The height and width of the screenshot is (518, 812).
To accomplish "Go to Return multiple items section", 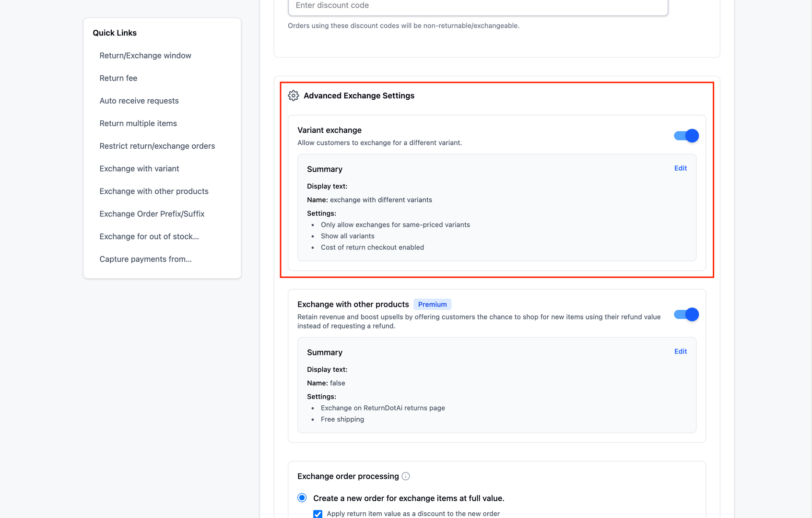I will coord(138,123).
